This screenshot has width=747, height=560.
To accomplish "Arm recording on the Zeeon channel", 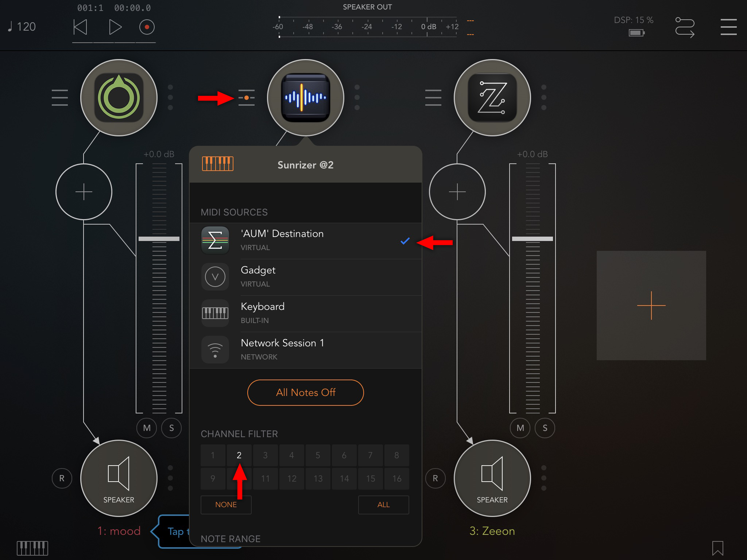I will (436, 478).
